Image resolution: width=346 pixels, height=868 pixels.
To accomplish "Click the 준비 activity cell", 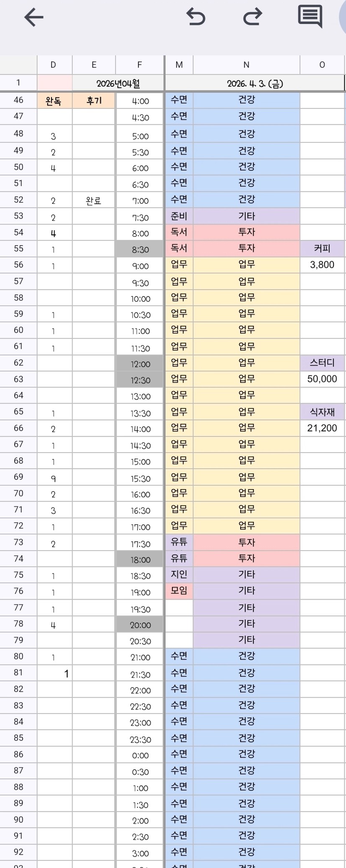I will point(179,216).
